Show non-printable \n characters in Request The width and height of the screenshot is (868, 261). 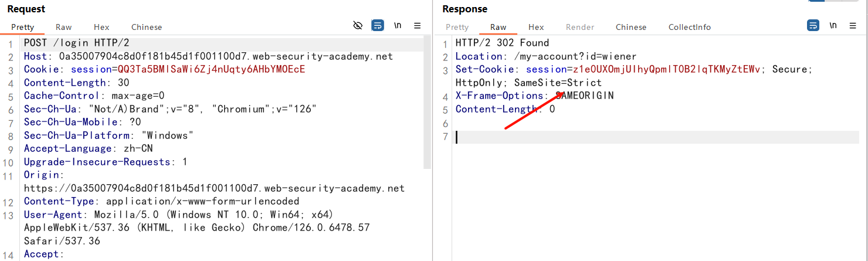click(x=398, y=26)
